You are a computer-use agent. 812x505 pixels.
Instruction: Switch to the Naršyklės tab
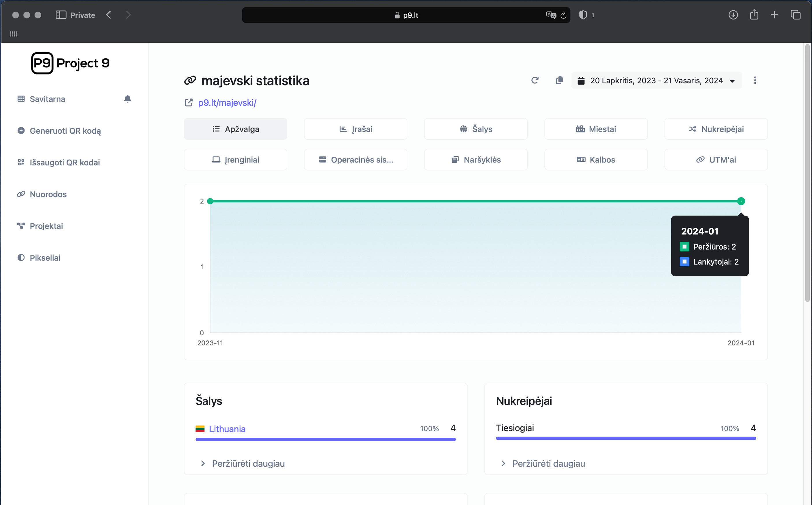click(x=476, y=160)
